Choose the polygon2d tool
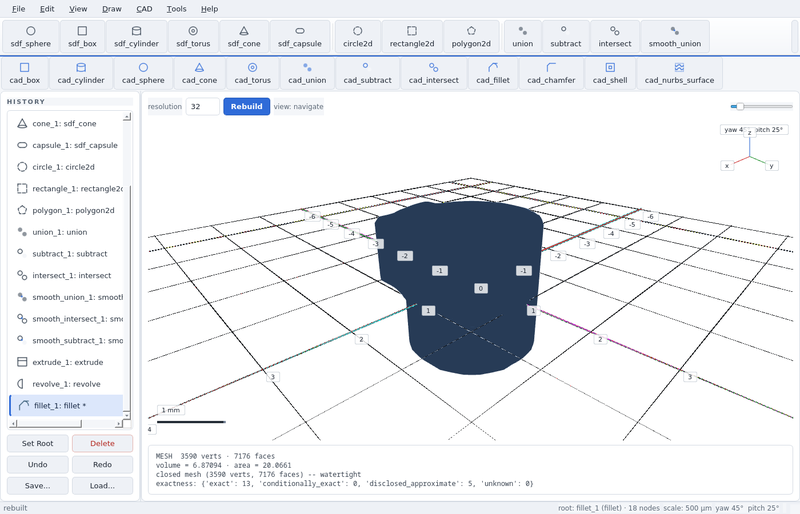Viewport: 800px width, 514px height. (471, 37)
